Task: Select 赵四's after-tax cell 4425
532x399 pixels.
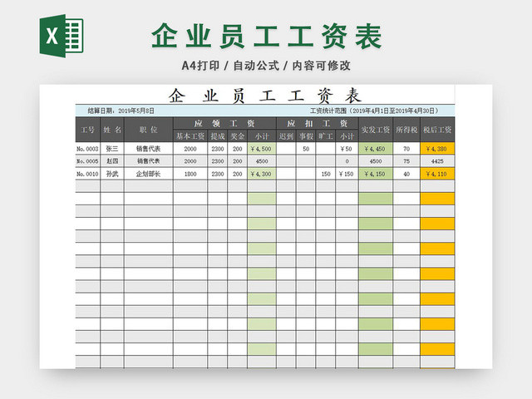Action: click(437, 161)
